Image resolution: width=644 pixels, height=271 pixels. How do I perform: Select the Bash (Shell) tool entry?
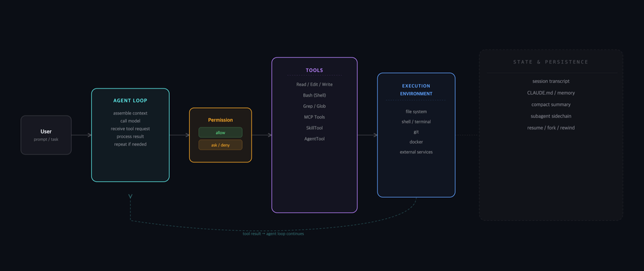pos(315,95)
